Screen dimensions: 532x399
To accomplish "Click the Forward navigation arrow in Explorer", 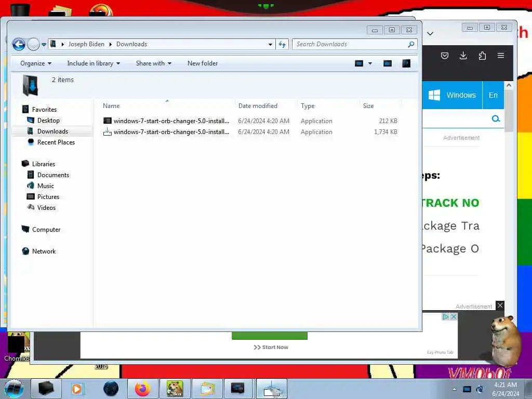I will tap(33, 44).
